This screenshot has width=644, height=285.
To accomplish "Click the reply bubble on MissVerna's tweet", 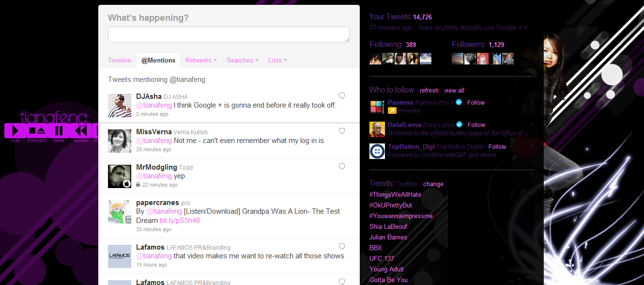I will [x=342, y=131].
